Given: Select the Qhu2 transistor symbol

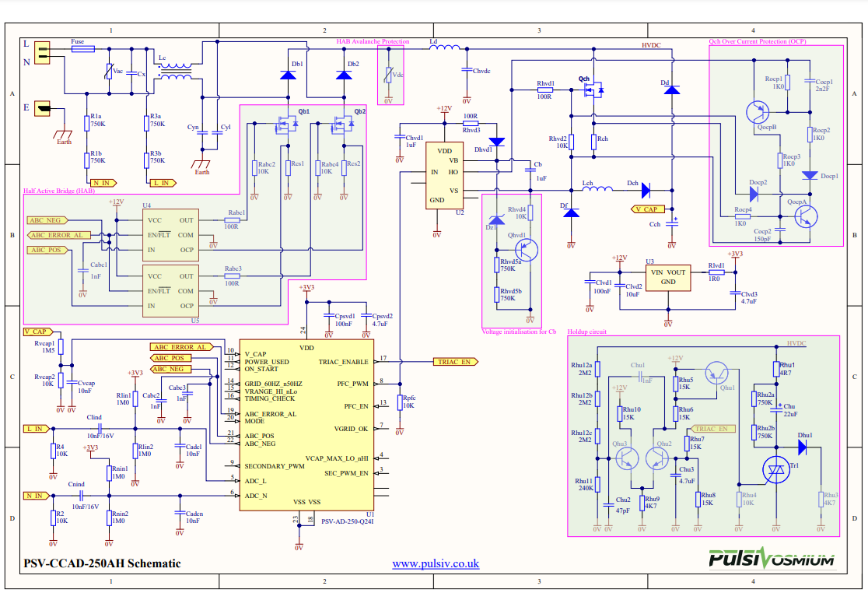Looking at the screenshot, I should coord(658,458).
